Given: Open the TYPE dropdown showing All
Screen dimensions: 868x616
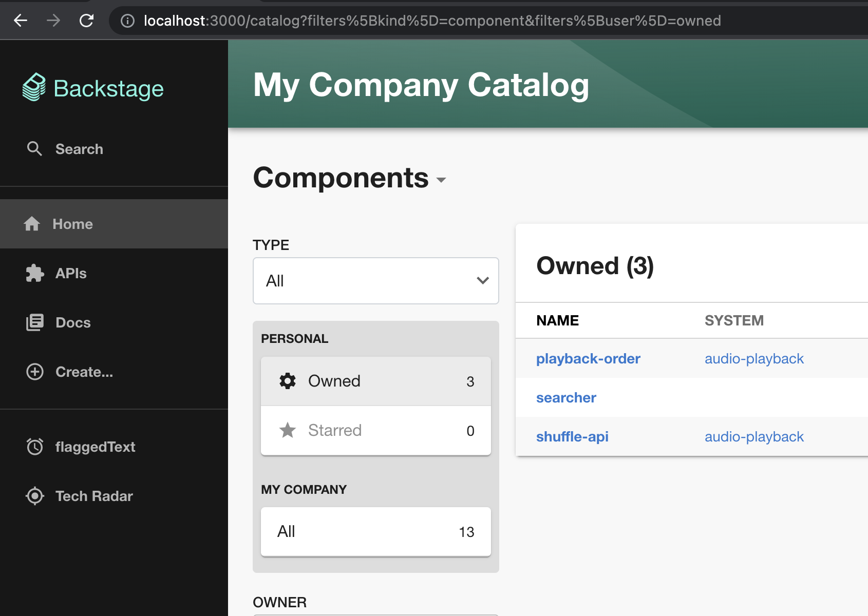Looking at the screenshot, I should pos(375,281).
